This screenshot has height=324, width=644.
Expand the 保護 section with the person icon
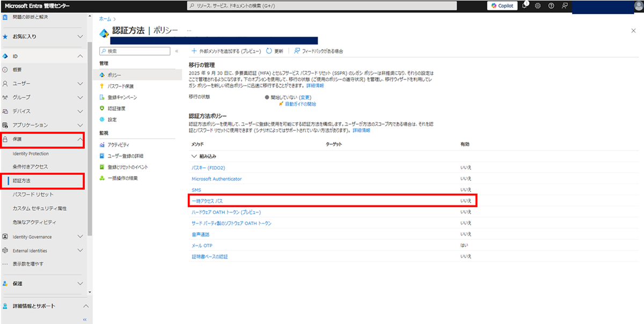pos(80,283)
